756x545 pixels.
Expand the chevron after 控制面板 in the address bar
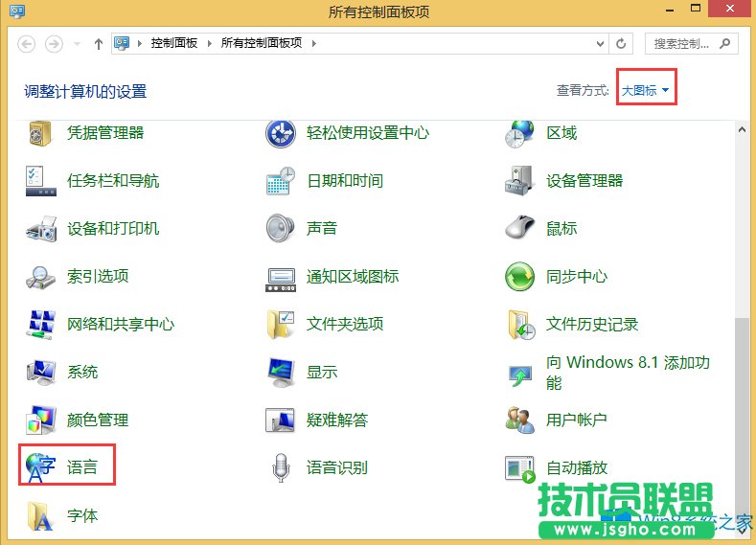tap(209, 44)
